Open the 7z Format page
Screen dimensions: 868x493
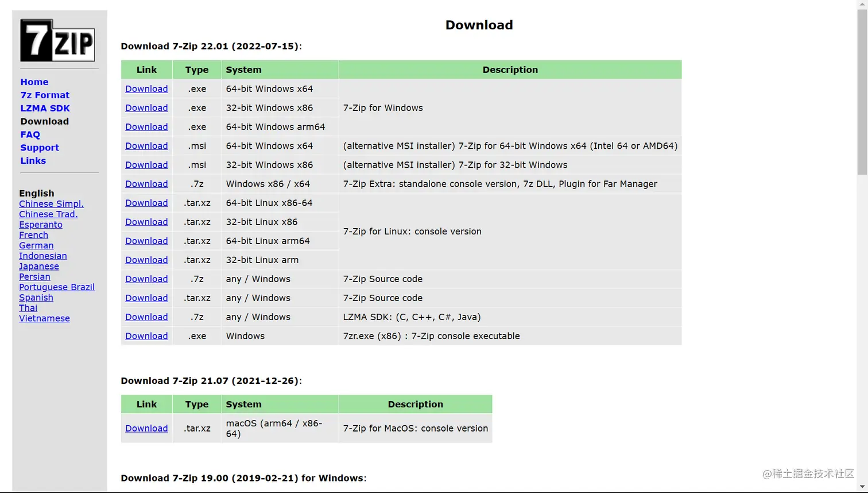tap(45, 95)
